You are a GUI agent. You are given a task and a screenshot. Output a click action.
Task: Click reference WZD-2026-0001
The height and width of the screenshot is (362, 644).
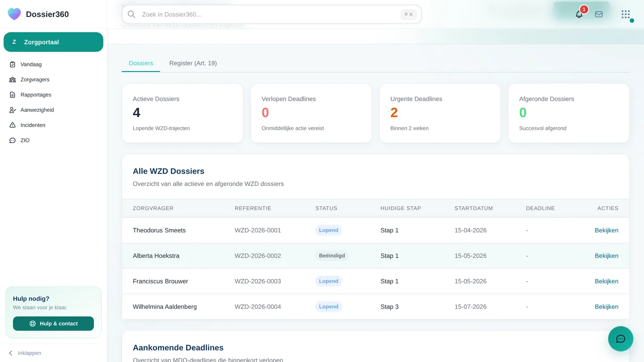[x=258, y=230]
